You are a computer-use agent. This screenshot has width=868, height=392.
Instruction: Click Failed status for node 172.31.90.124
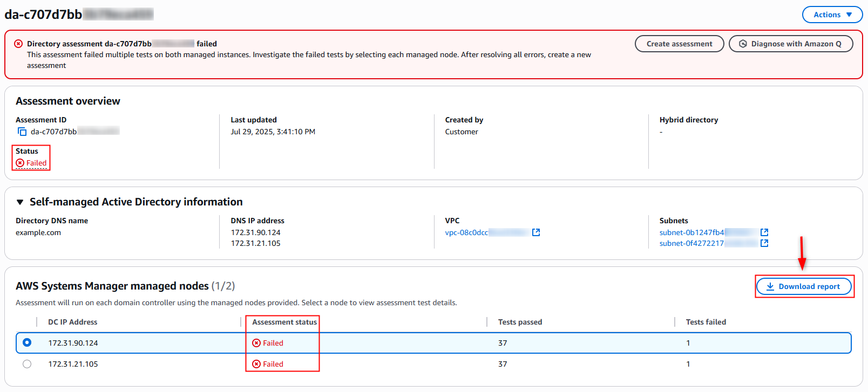[268, 343]
